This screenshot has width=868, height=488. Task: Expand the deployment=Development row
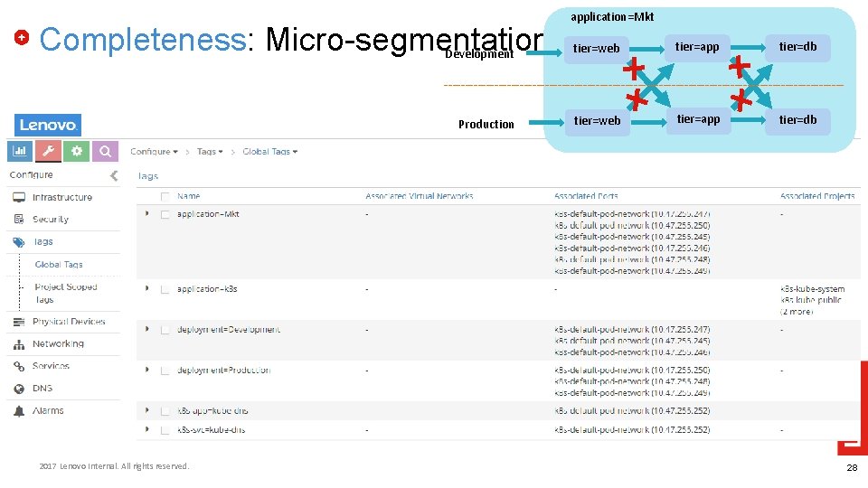coord(147,329)
